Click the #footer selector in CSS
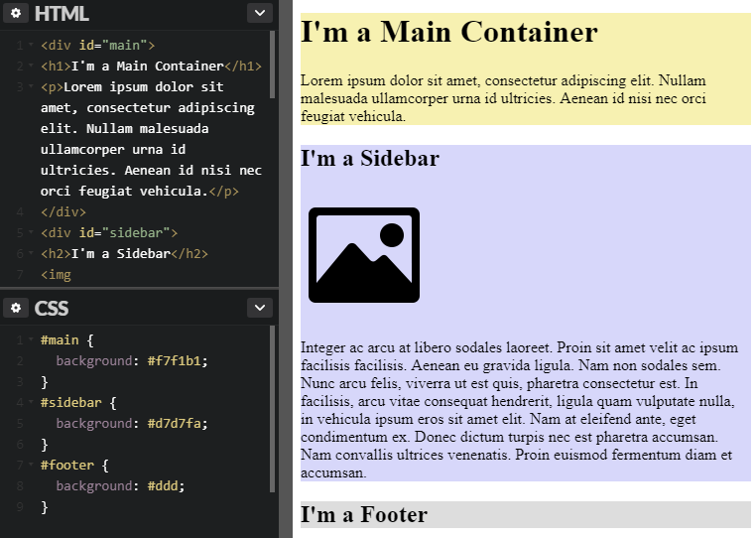The image size is (756, 538). click(x=67, y=466)
